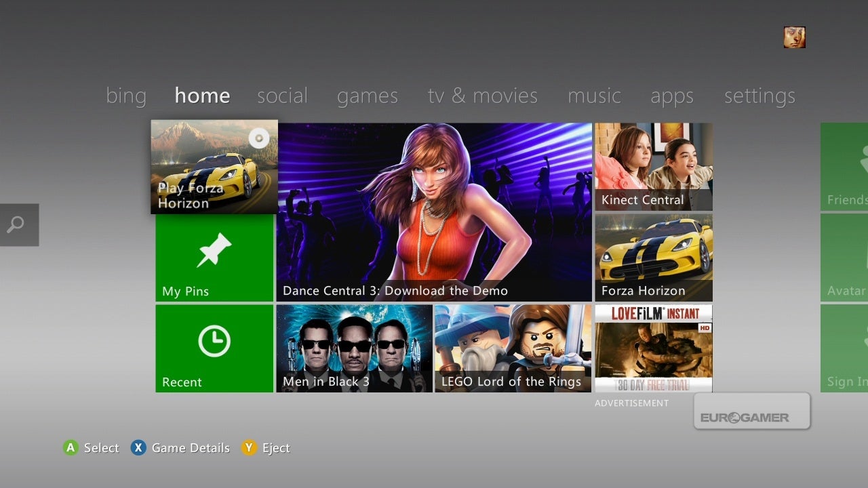The image size is (868, 488).
Task: Open Dance Central 3 demo tile
Action: click(434, 212)
